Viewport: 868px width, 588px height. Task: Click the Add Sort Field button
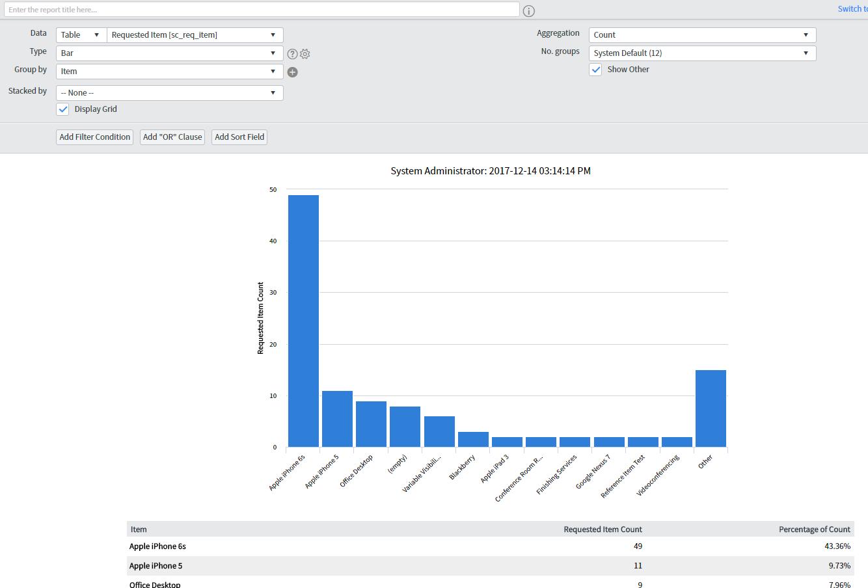pos(239,137)
